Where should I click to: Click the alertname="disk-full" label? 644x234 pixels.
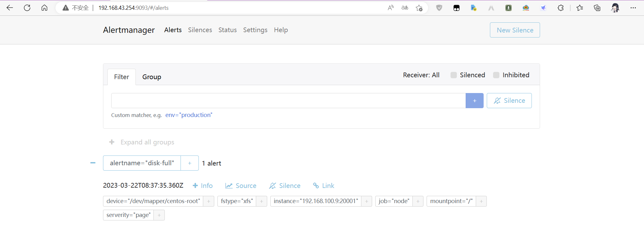(142, 163)
